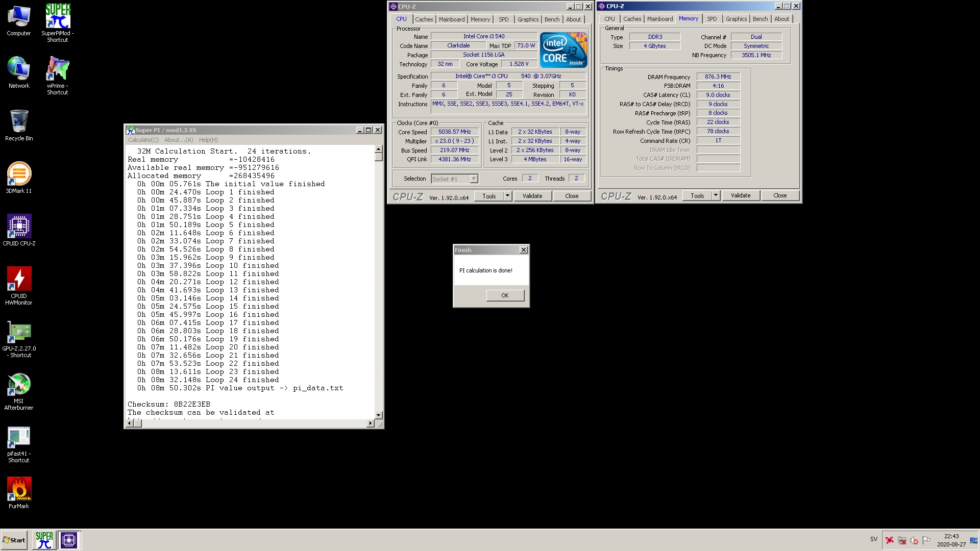
Task: Switch to About tab in right CPU-Z
Action: pos(782,19)
